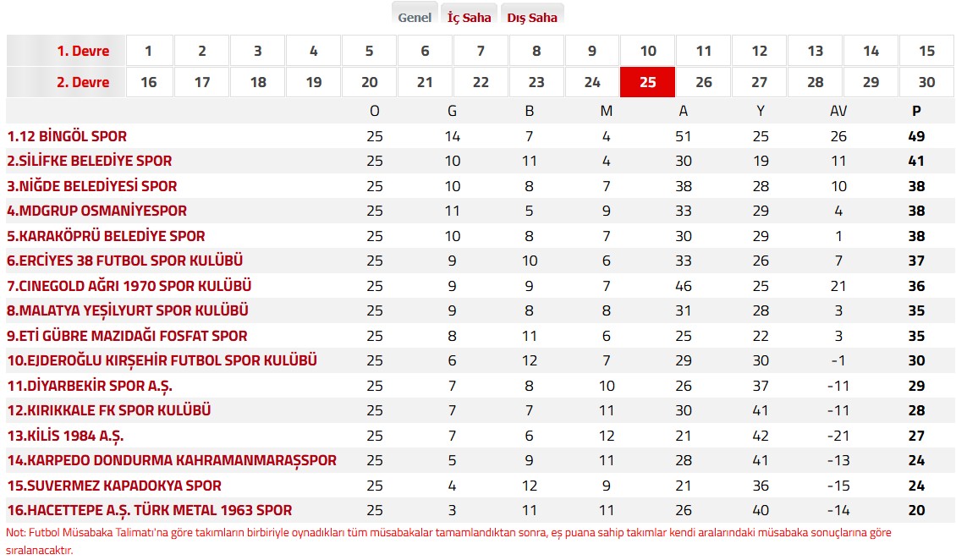Go to week 15 standings
This screenshot has height=560, width=956.
tap(926, 51)
